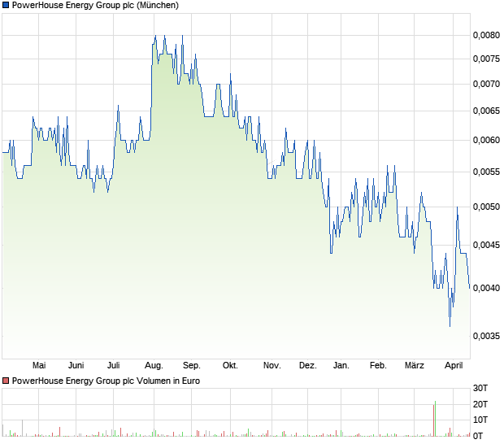Click the 0,0060 price axis value

pos(486,140)
